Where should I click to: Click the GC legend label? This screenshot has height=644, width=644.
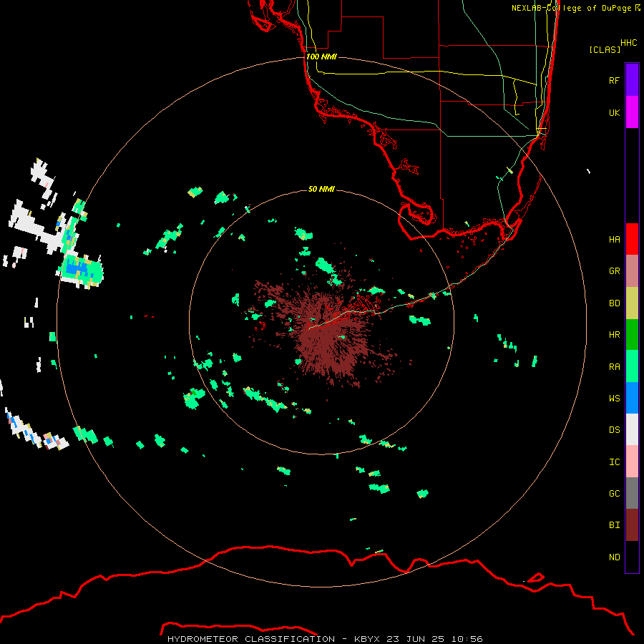tap(614, 493)
